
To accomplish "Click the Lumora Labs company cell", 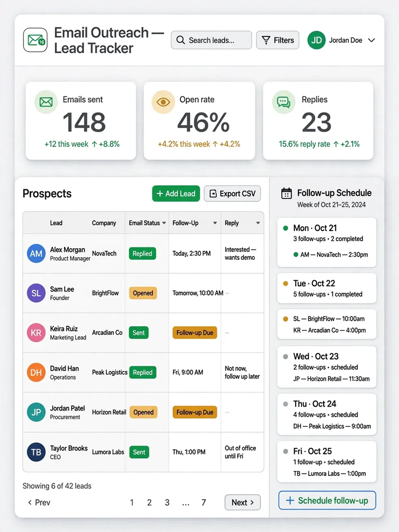I will coord(108,452).
